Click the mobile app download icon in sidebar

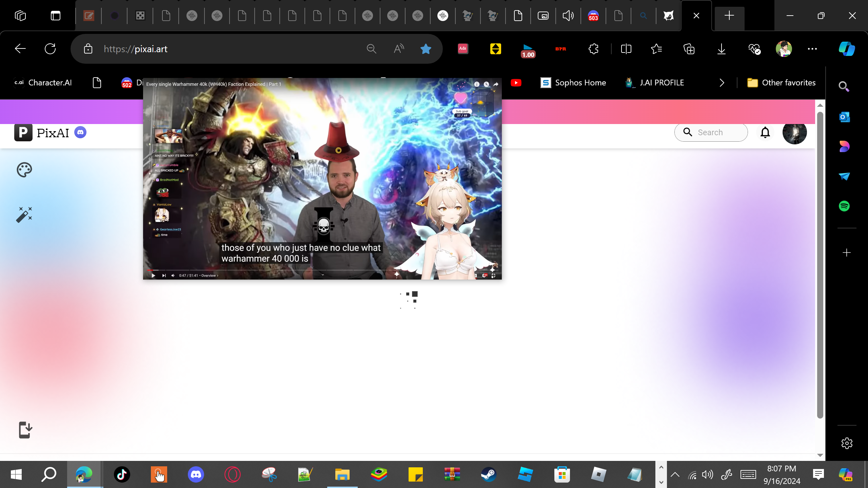coord(25,430)
